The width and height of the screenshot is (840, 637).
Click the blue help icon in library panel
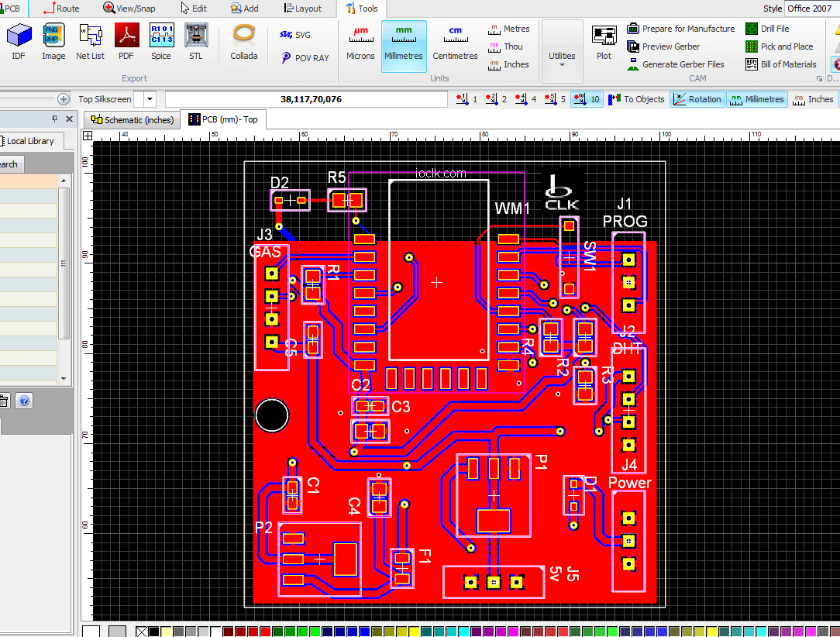pos(24,401)
